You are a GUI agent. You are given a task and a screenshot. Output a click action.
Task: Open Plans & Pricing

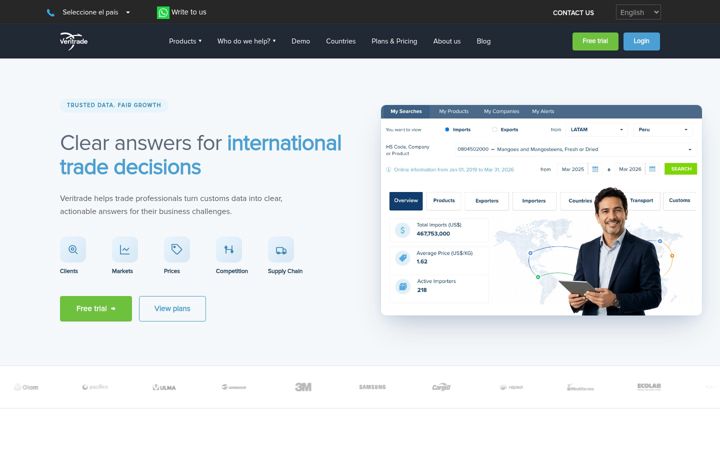394,41
